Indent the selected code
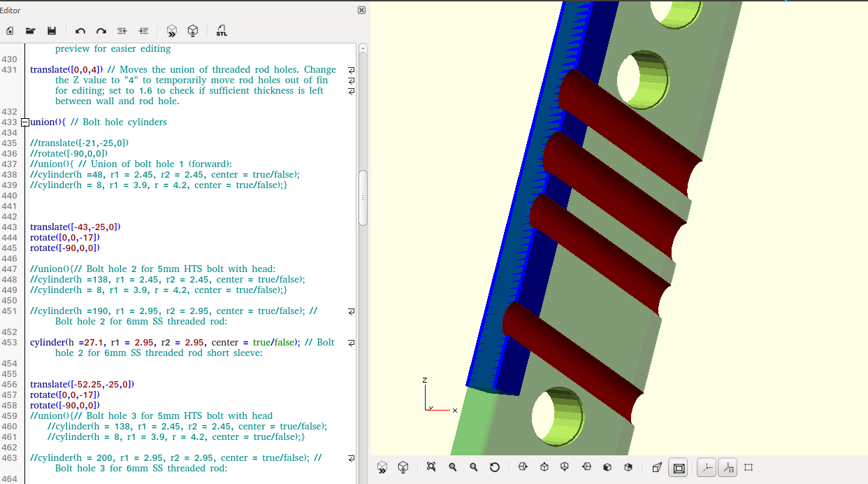Image resolution: width=868 pixels, height=484 pixels. tap(143, 31)
